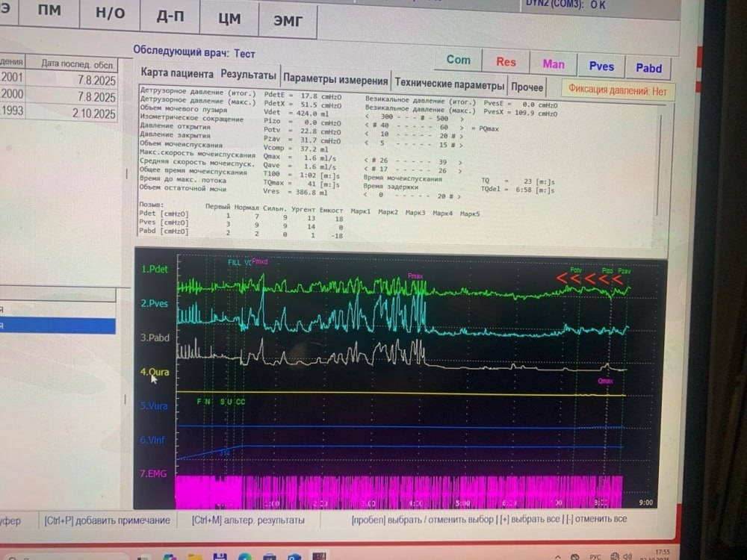
Task: Click the Pmax marker on the graph
Action: (x=415, y=276)
